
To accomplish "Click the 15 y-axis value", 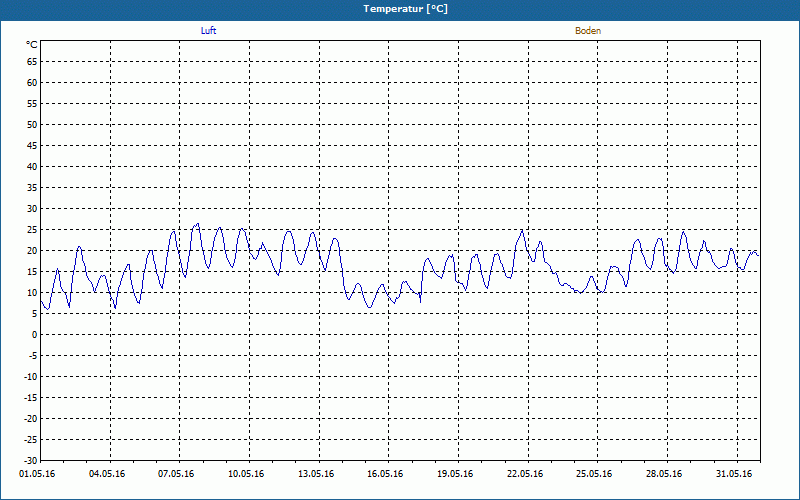I will tap(32, 272).
